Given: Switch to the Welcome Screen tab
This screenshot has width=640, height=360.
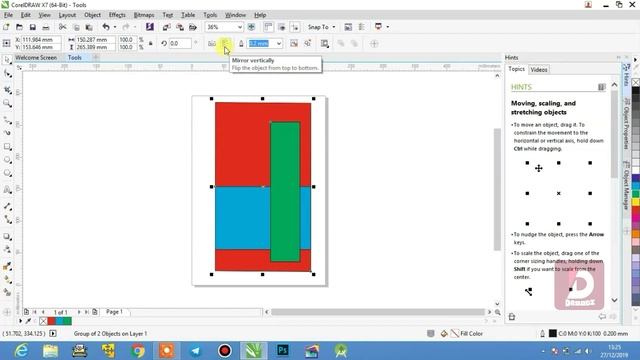Looking at the screenshot, I should (36, 58).
